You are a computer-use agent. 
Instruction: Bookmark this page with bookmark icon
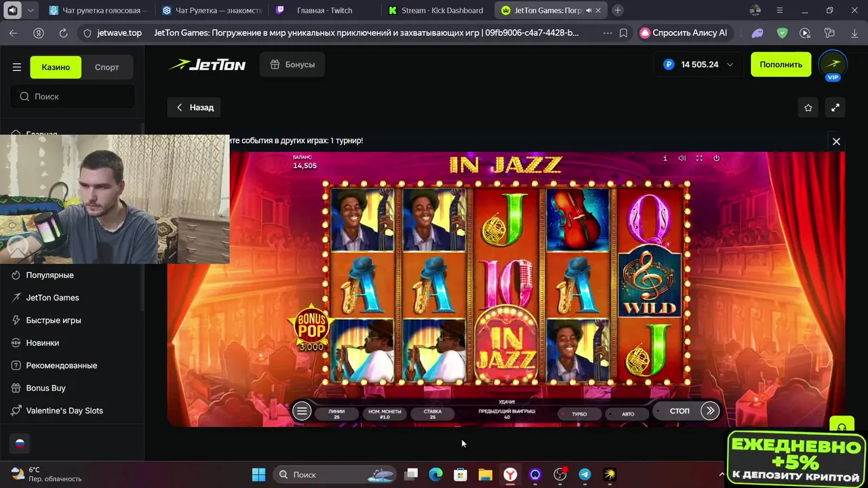[623, 33]
